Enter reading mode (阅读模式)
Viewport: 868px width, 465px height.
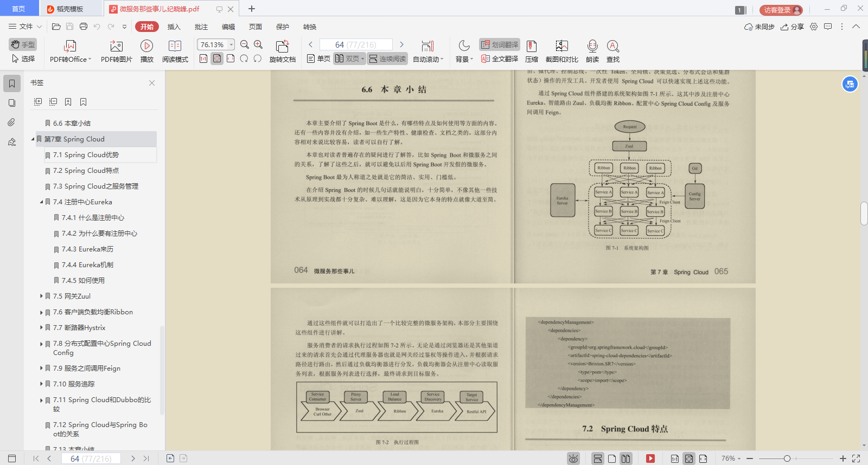[175, 51]
